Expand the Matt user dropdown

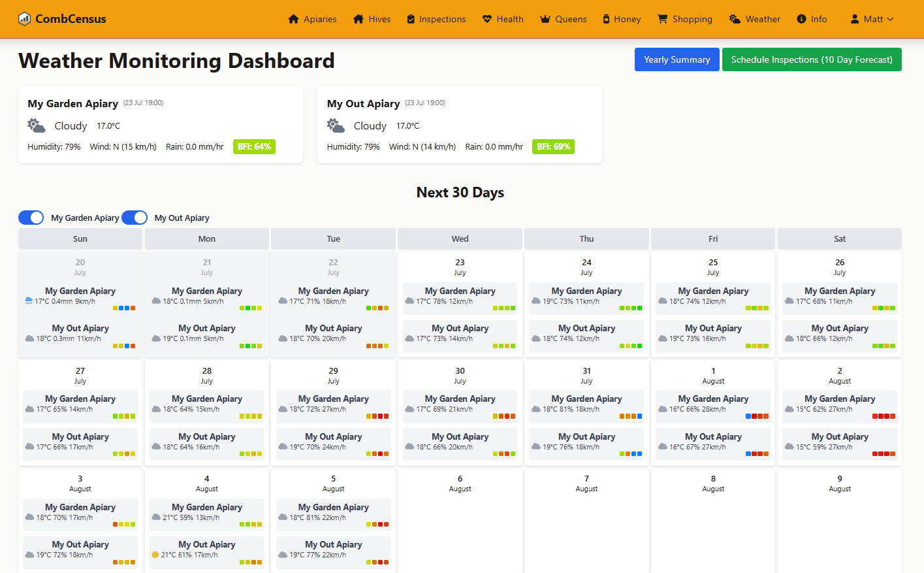pos(872,19)
